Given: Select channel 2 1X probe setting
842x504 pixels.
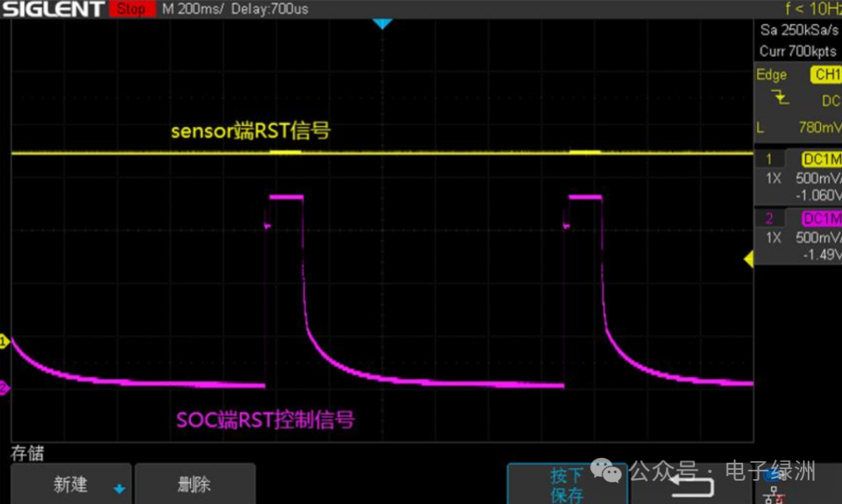Looking at the screenshot, I should [x=773, y=238].
